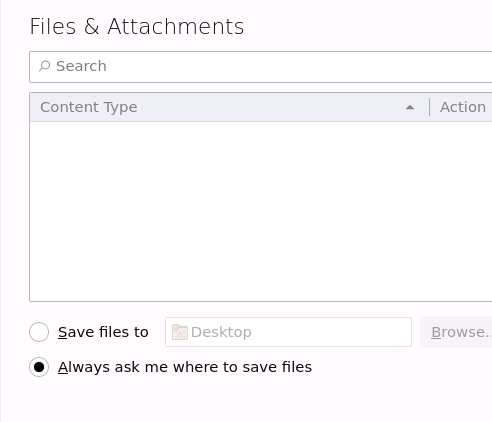
Task: Click the sort arrow in Content Type header
Action: 410,107
